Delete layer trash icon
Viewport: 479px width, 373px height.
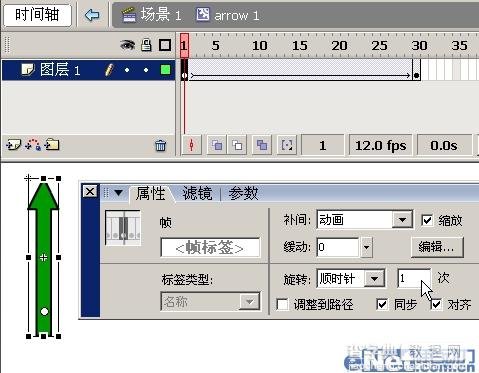160,145
